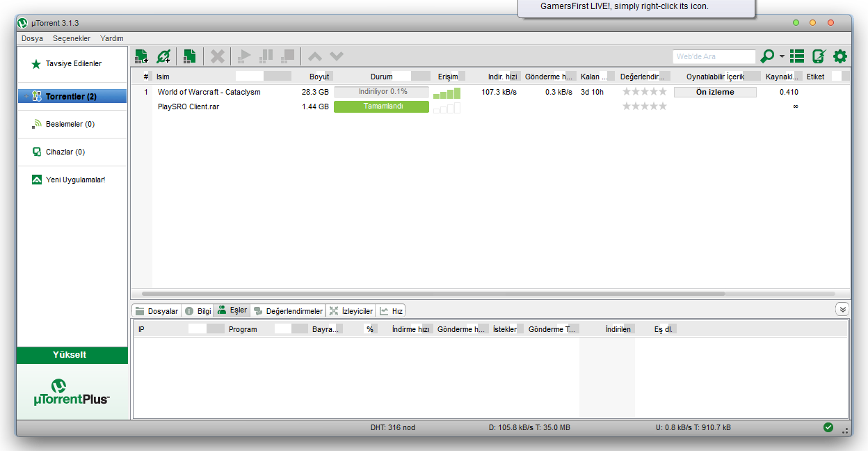Switch to the Eşler tab
The width and height of the screenshot is (868, 451).
pyautogui.click(x=232, y=310)
